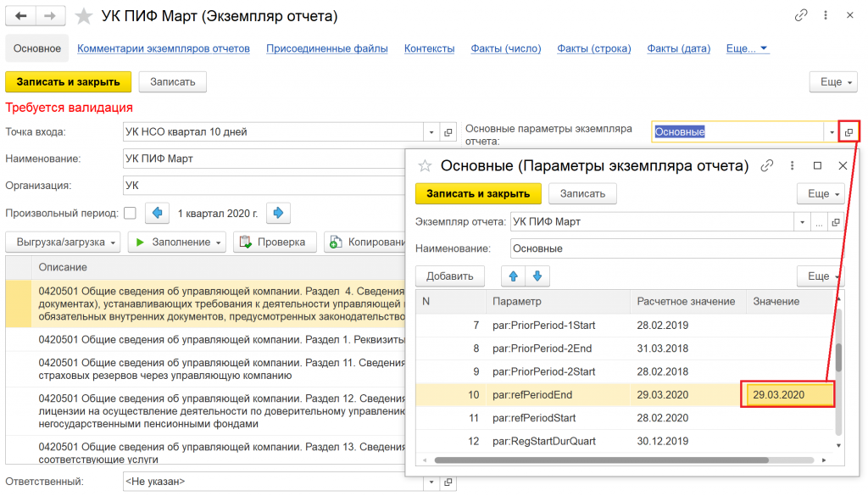
Task: Star the Основные parameters dialog
Action: (425, 165)
